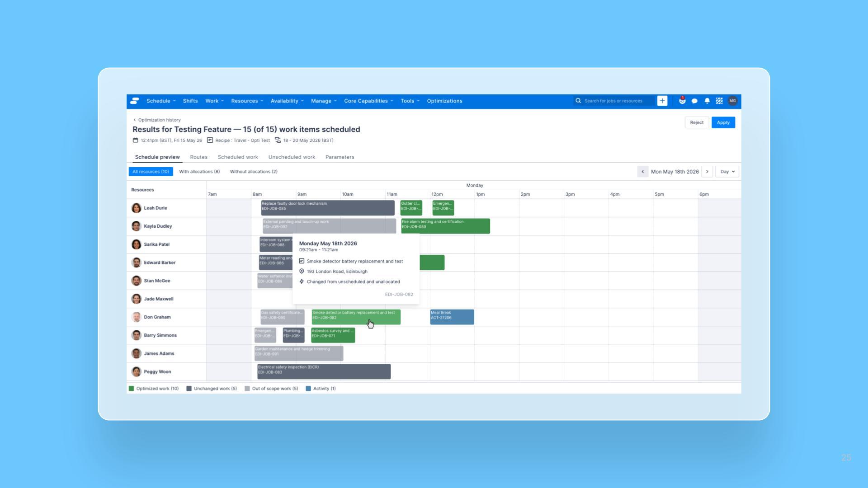Select the Gas safety certificate job EDI-JOB-090
The width and height of the screenshot is (868, 488).
pyautogui.click(x=283, y=317)
